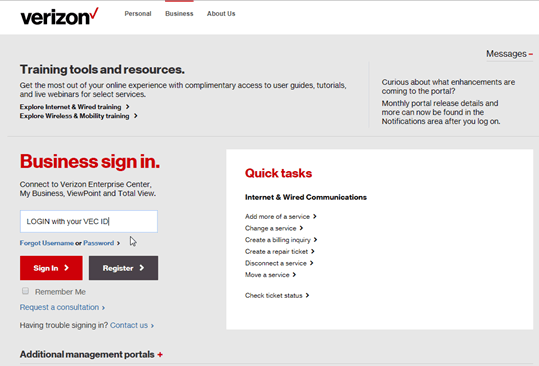The width and height of the screenshot is (539, 366).
Task: Open Change a service task
Action: (274, 228)
